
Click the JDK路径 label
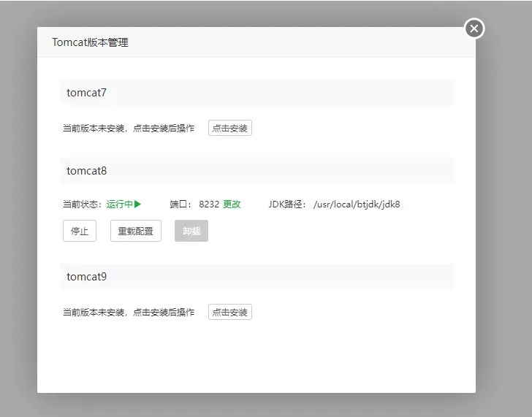coord(288,204)
